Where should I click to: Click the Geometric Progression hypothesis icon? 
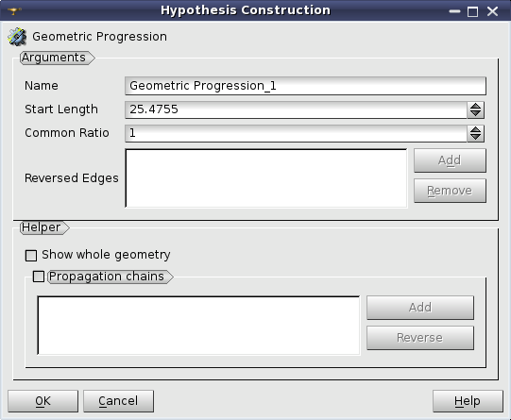[17, 37]
